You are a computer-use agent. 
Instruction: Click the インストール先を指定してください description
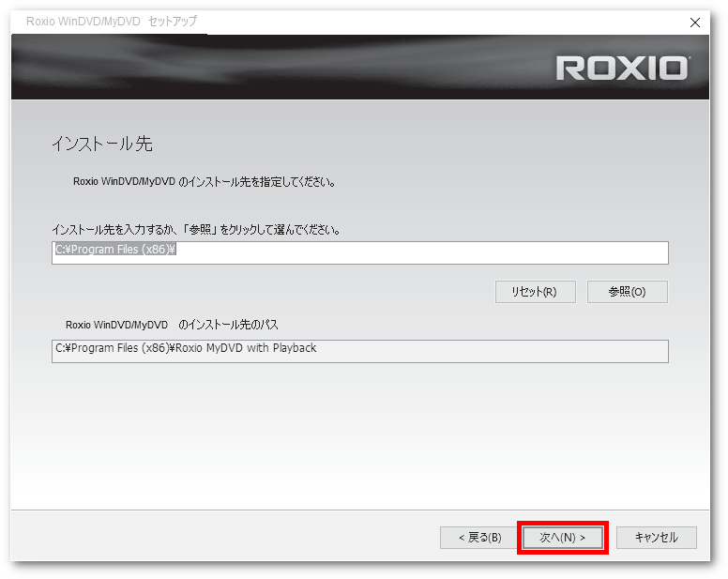tap(205, 181)
